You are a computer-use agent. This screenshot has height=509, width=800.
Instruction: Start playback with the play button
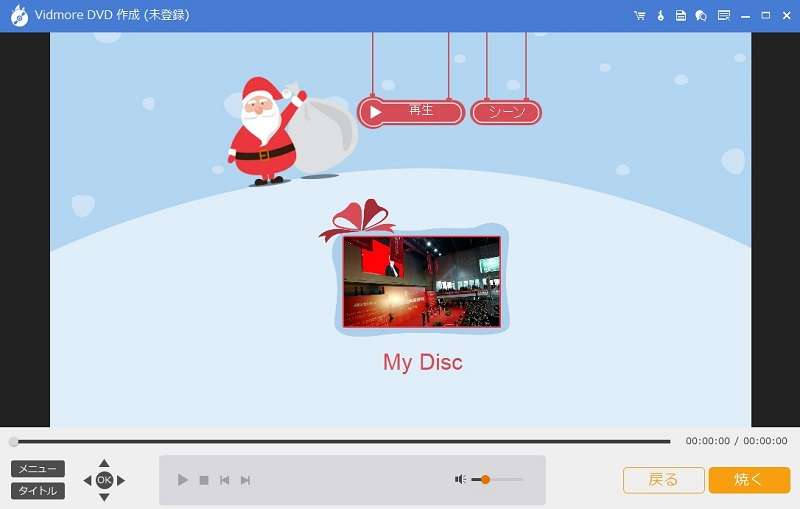(182, 480)
